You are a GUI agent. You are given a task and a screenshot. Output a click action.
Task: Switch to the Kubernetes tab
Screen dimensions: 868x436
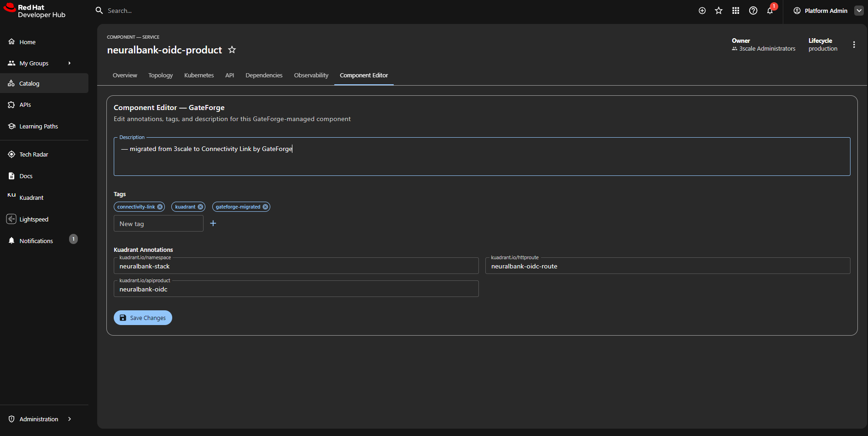pyautogui.click(x=199, y=75)
